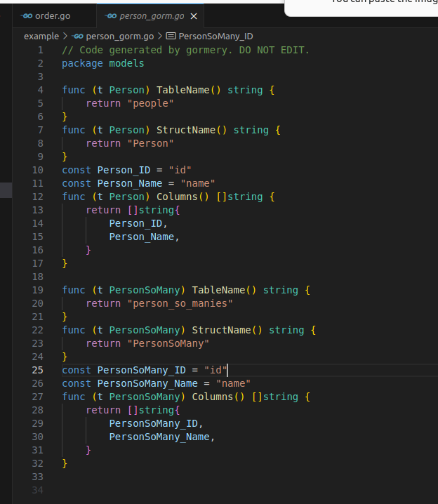Open the PersonSoMany_ID symbol breadcrumb
This screenshot has height=504, width=438.
(215, 36)
